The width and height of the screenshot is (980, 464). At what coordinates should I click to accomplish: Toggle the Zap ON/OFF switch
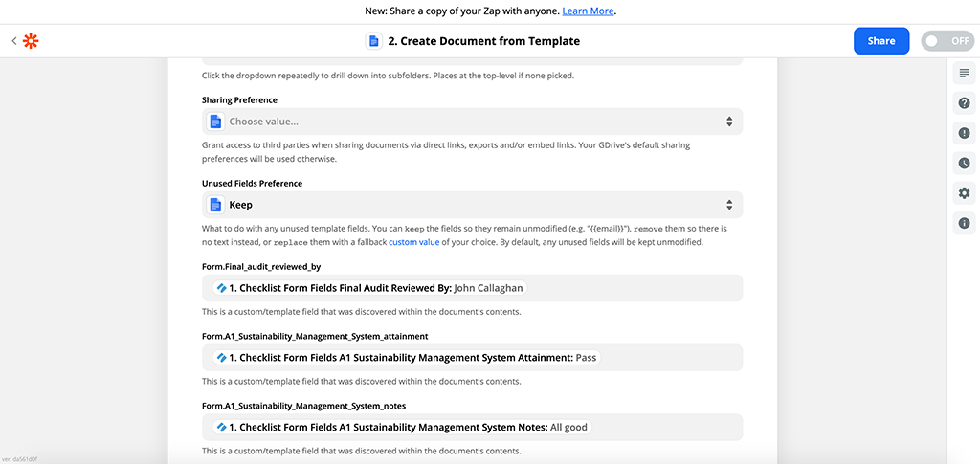point(946,41)
